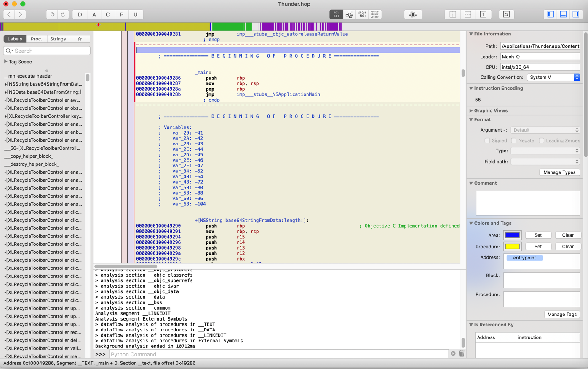Mark as ASCII with A button
588x369 pixels.
pos(94,14)
